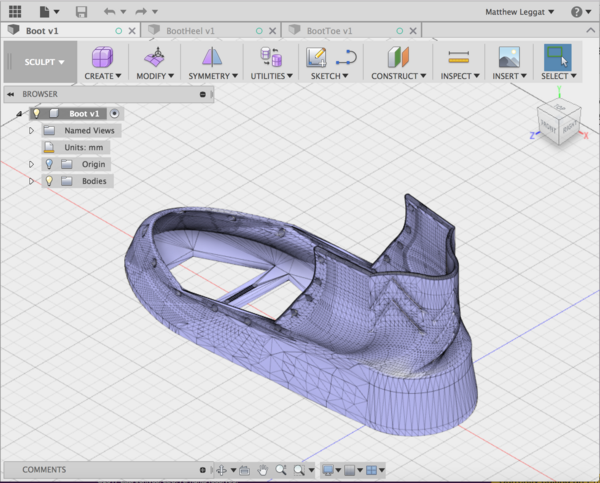Screen dimensions: 600x483
Task: Click the Insert image icon
Action: tap(509, 57)
